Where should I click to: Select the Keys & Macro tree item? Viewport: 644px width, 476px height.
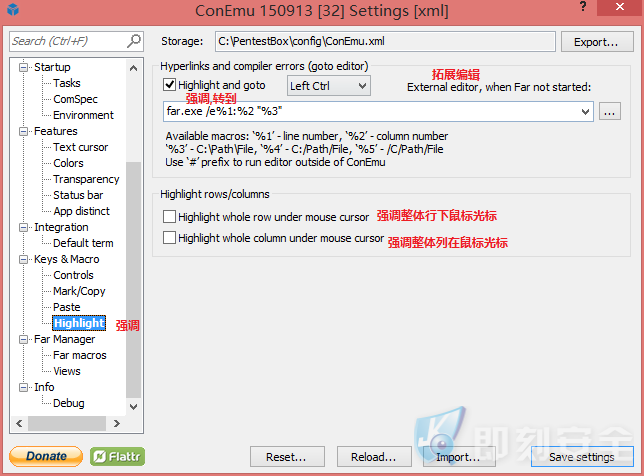(67, 259)
